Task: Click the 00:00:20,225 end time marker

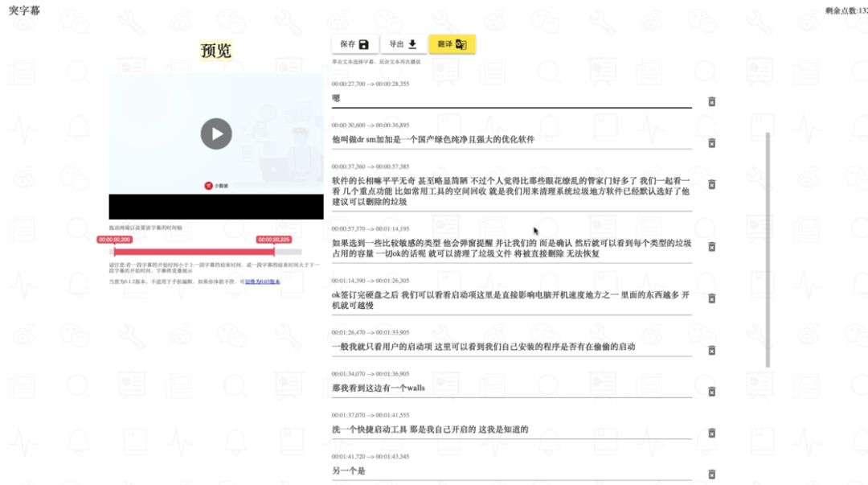Action: click(274, 240)
